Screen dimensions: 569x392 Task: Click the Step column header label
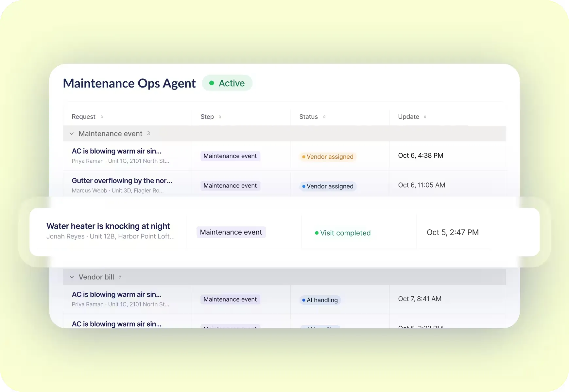tap(207, 117)
